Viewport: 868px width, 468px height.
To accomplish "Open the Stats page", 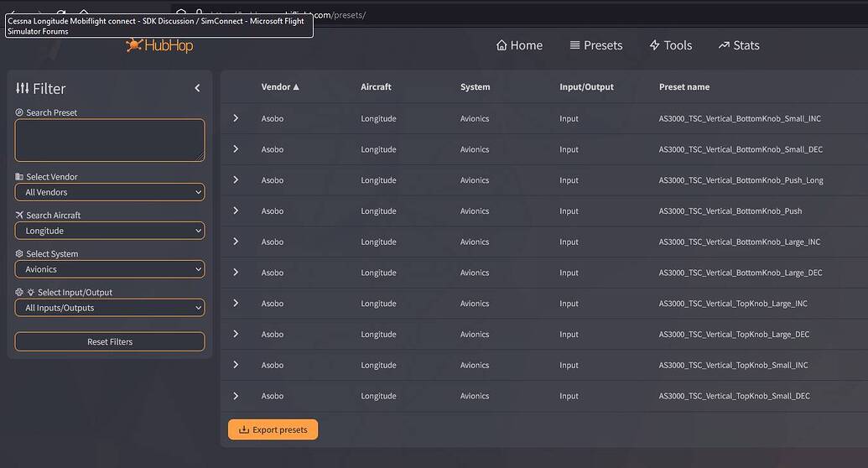I will click(738, 45).
